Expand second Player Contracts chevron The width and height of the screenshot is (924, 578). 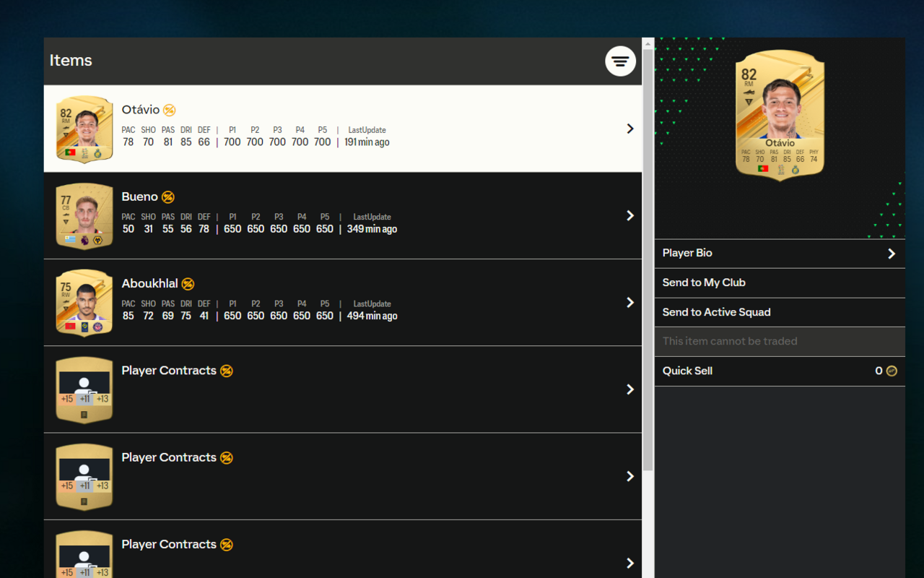pos(630,476)
